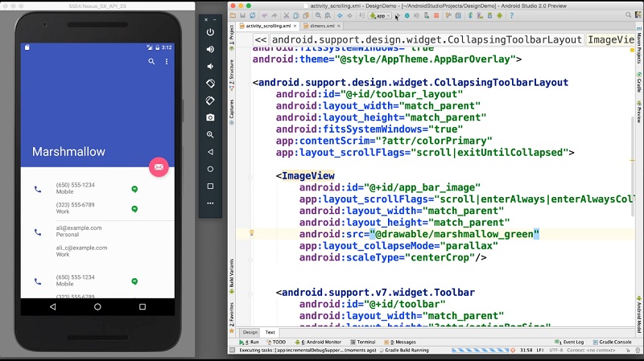The image size is (644, 361).
Task: Rotate the emulator right
Action: coord(210,101)
